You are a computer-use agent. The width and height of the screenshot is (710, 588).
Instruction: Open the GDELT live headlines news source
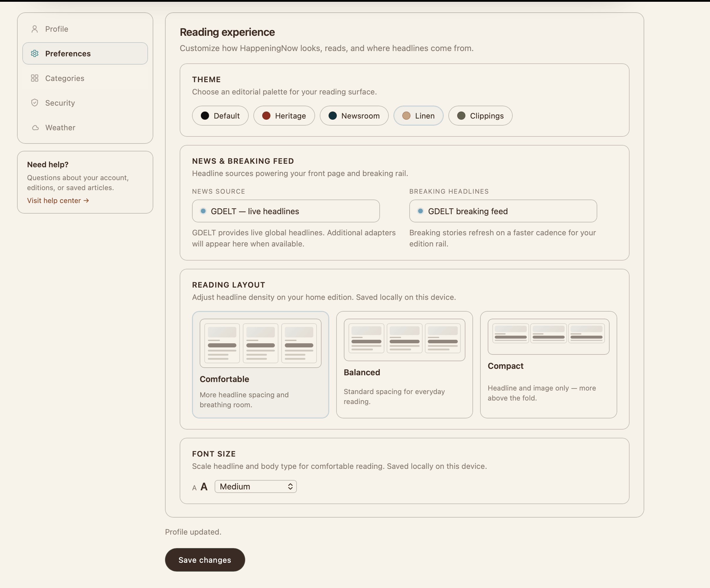286,211
